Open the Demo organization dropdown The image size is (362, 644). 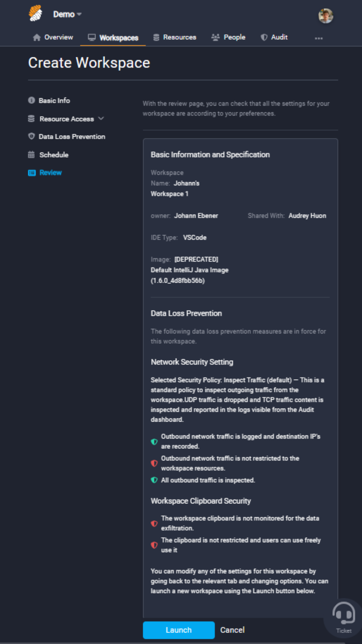(67, 14)
